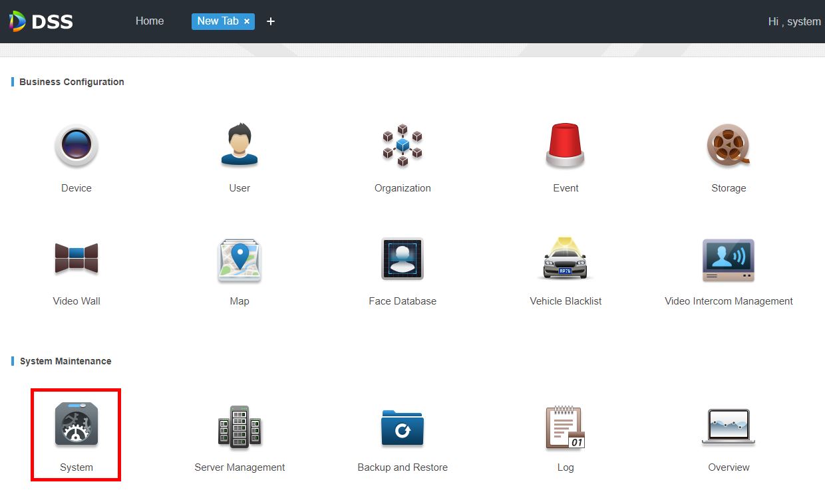The image size is (825, 504).
Task: Click the Server Management label text
Action: pyautogui.click(x=240, y=467)
